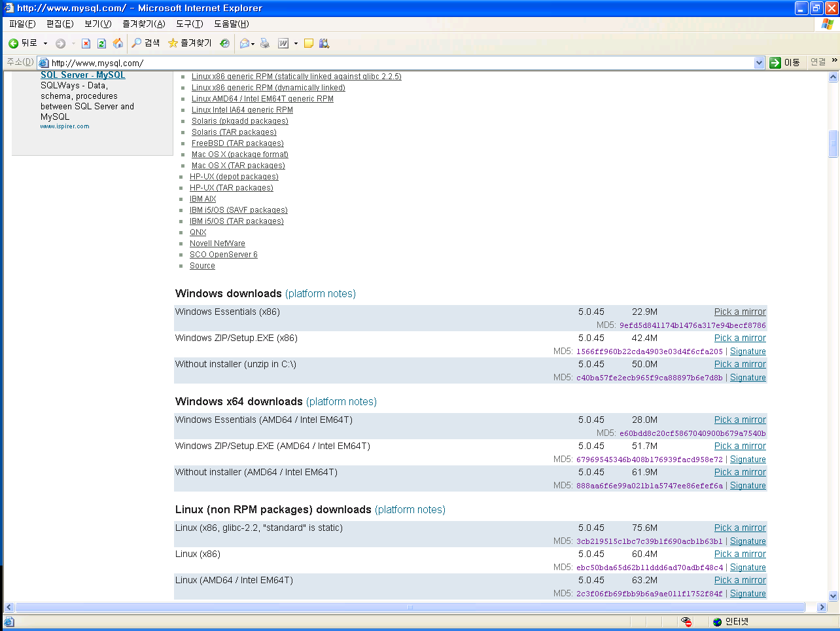Open the FreeBSD (TAR packages) link
The width and height of the screenshot is (840, 631).
[x=237, y=143]
